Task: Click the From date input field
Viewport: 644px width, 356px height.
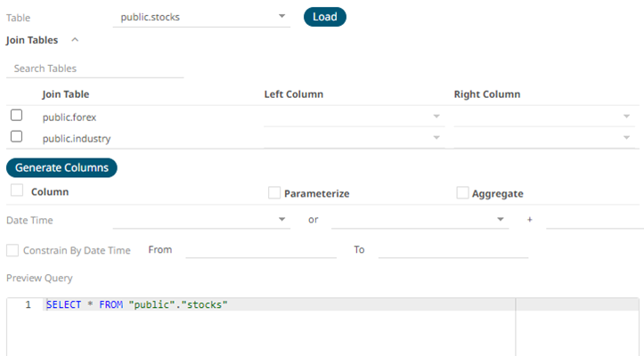Action: 260,250
